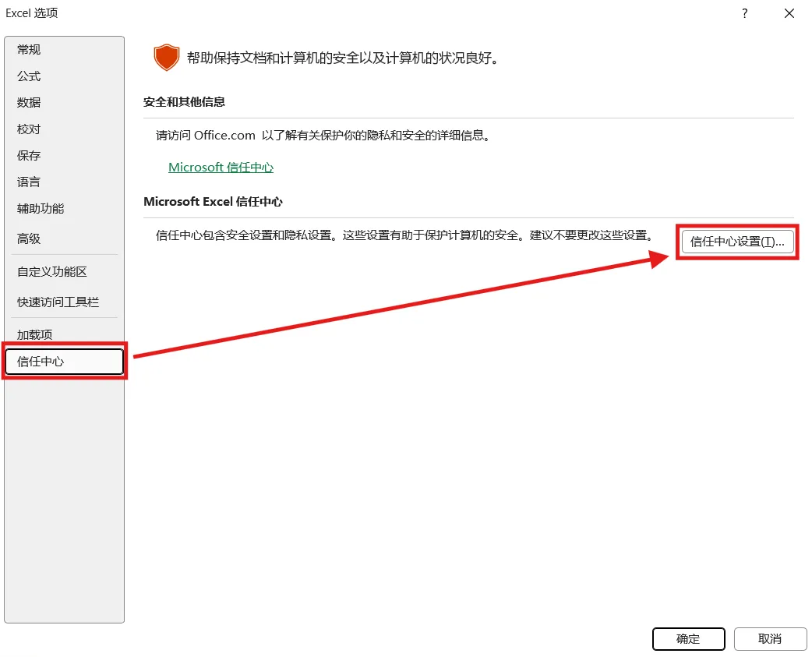Close the Excel 选项 dialog
812x657 pixels.
click(789, 13)
